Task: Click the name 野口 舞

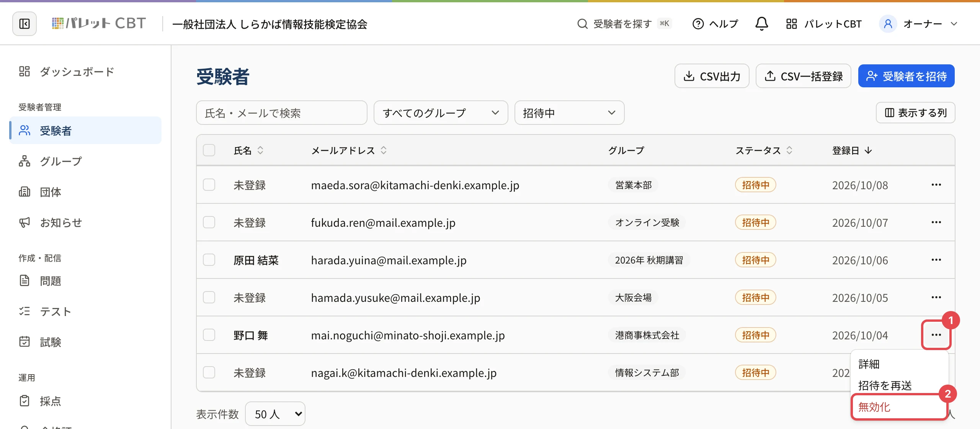Action: click(x=251, y=335)
